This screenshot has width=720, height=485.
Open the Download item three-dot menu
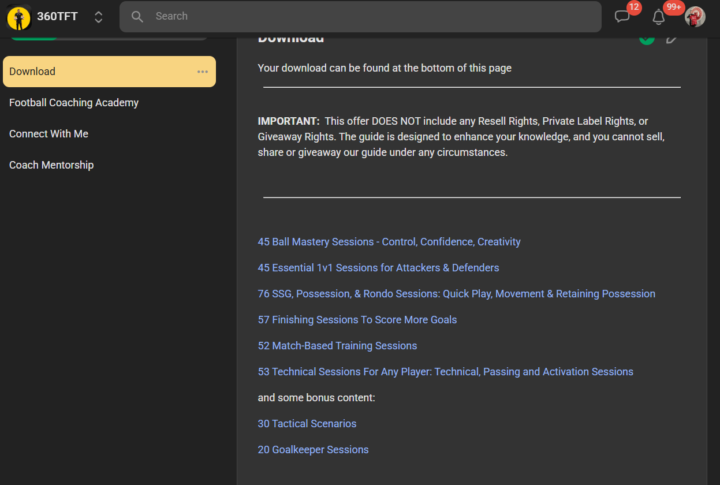[203, 72]
